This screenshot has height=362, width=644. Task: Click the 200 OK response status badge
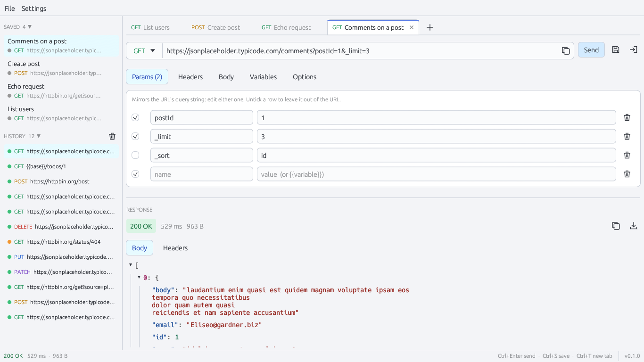141,226
